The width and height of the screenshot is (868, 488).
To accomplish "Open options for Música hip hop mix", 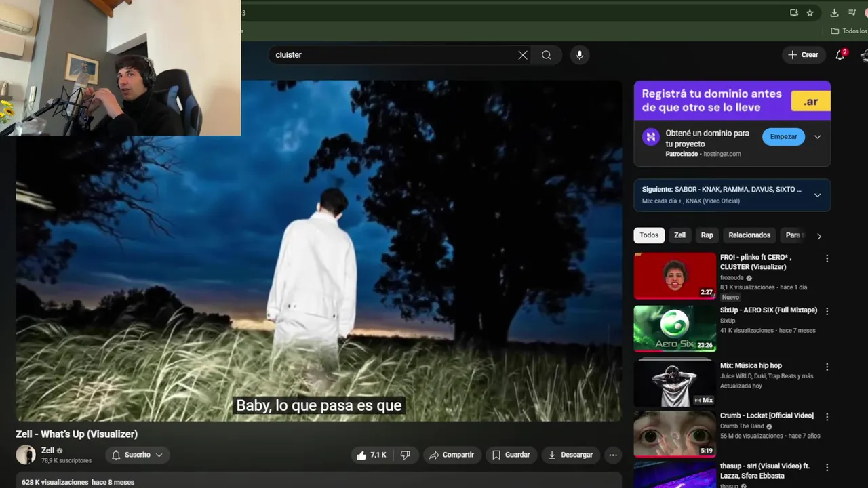I will [x=827, y=367].
